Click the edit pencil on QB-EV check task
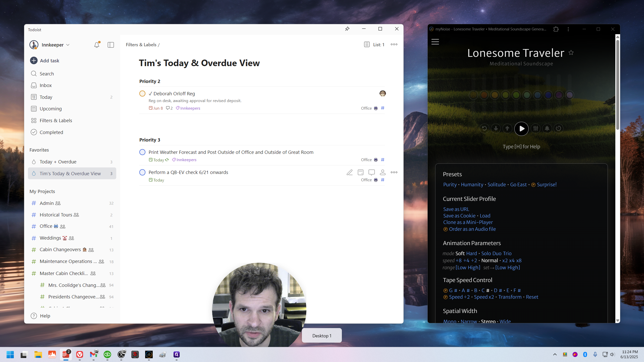Image resolution: width=644 pixels, height=362 pixels. (349, 172)
